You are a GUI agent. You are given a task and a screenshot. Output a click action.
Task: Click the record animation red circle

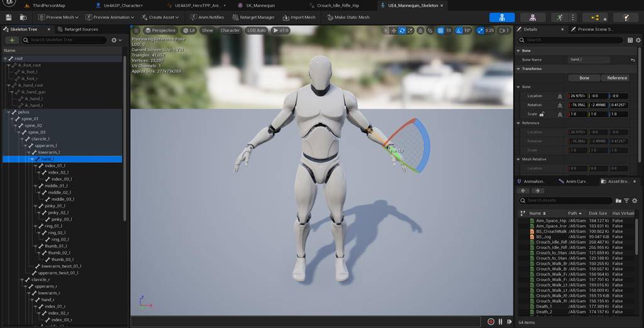click(x=491, y=322)
